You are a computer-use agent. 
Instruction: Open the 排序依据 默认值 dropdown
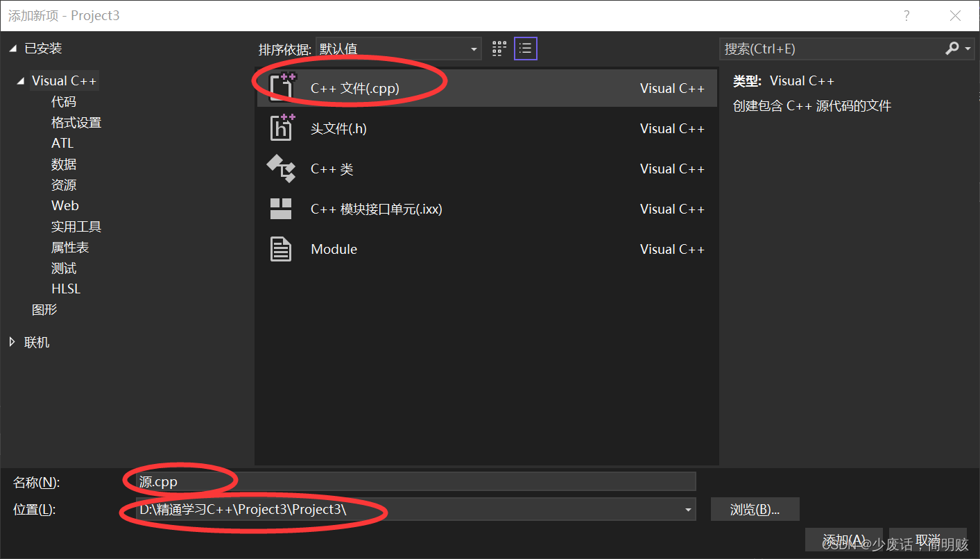pyautogui.click(x=399, y=49)
